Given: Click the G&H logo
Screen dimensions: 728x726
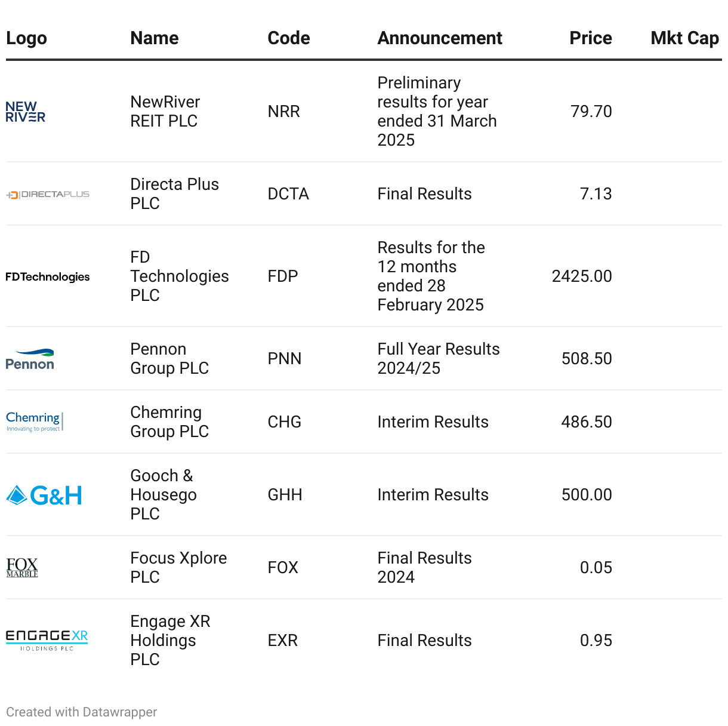Looking at the screenshot, I should pos(44,495).
